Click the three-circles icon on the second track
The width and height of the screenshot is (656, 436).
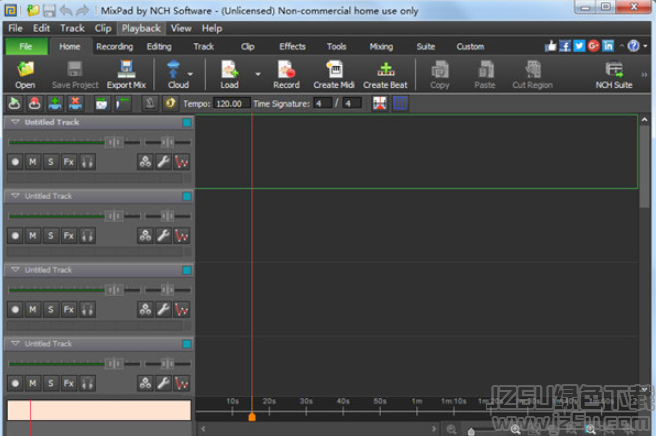(x=145, y=236)
